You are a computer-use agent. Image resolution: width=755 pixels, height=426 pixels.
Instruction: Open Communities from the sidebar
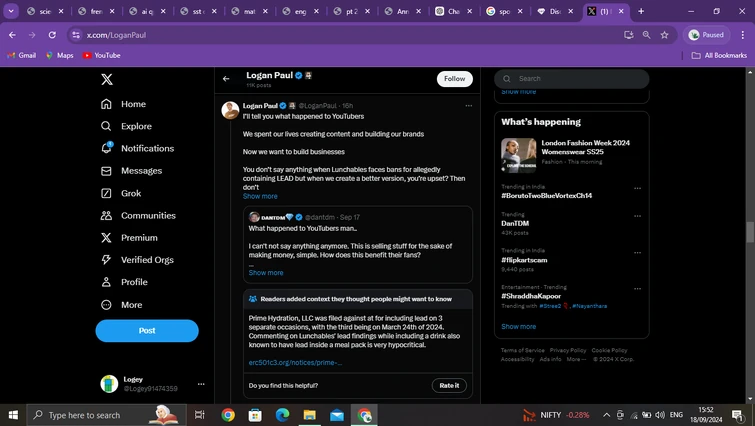click(138, 216)
